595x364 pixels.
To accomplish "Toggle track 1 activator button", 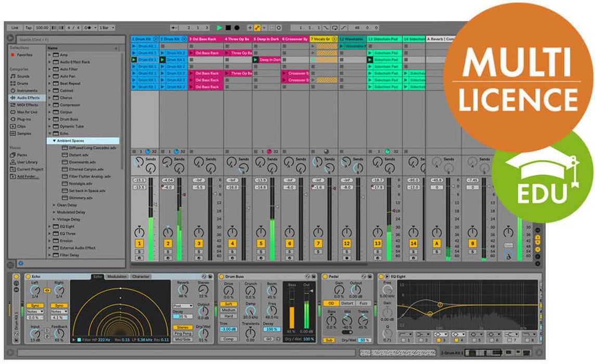I will [139, 244].
